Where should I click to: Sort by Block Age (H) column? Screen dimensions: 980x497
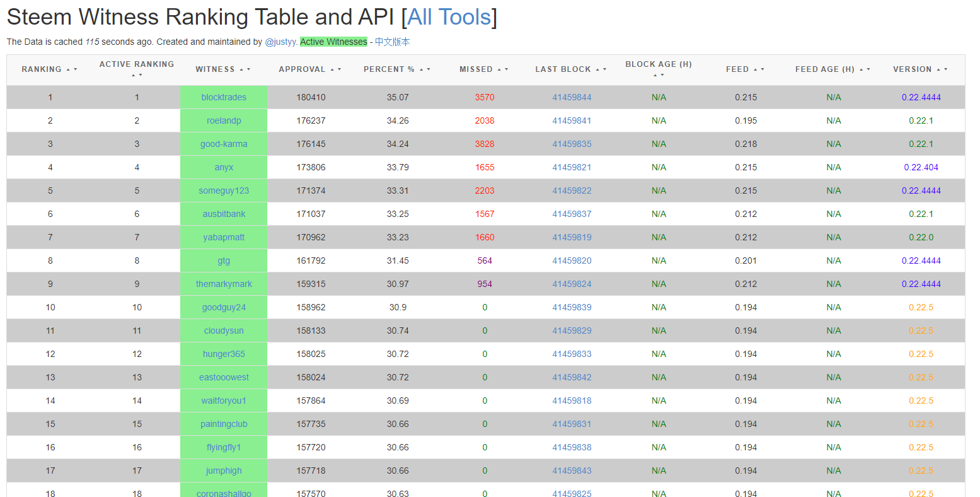click(659, 69)
